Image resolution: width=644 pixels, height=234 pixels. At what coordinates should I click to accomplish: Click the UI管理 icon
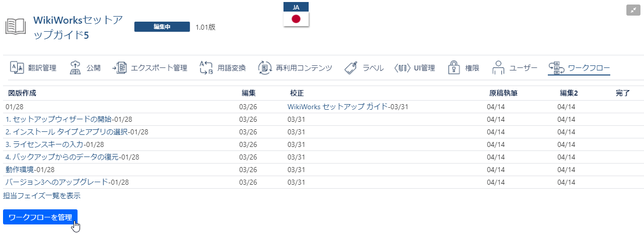pyautogui.click(x=401, y=68)
